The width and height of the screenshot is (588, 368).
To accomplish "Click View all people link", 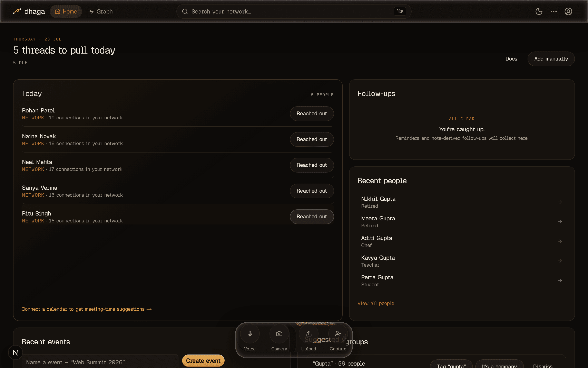I will pyautogui.click(x=376, y=303).
